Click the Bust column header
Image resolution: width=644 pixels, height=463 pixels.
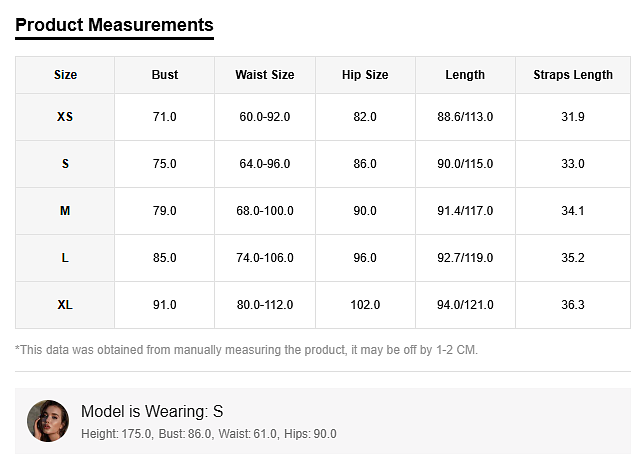click(x=165, y=75)
